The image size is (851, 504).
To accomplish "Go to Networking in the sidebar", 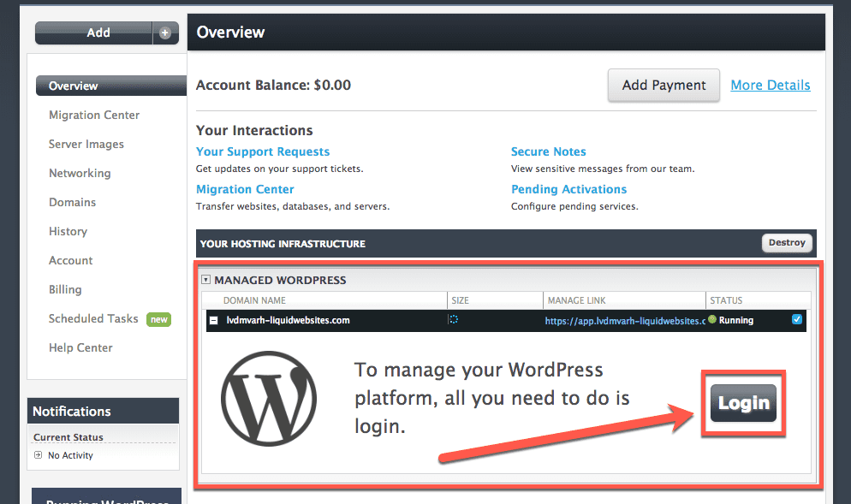I will tap(80, 173).
